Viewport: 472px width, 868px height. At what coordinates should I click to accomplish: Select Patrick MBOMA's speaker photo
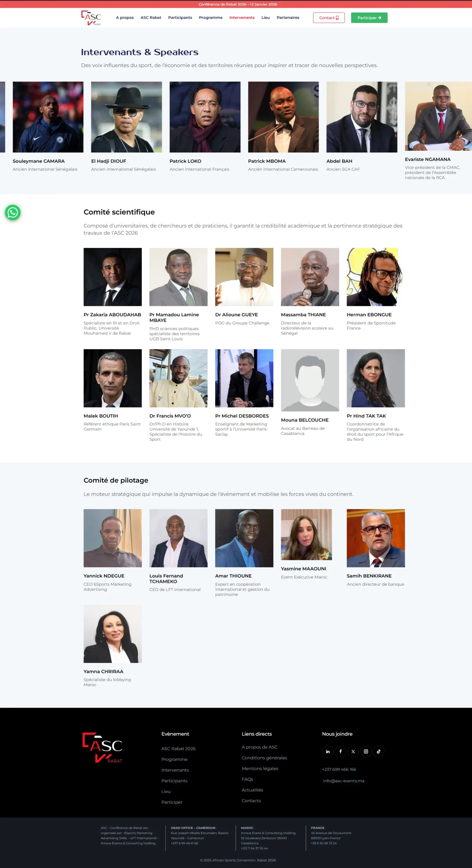[x=283, y=117]
